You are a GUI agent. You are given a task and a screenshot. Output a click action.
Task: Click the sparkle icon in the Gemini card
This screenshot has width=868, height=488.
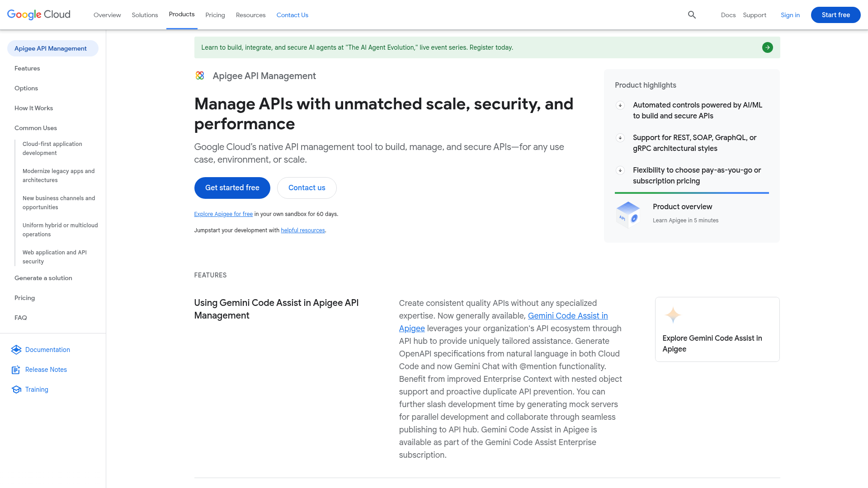(x=673, y=314)
